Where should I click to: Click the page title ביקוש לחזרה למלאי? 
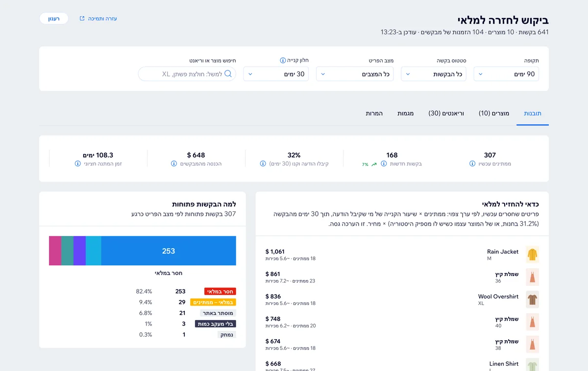(x=503, y=20)
